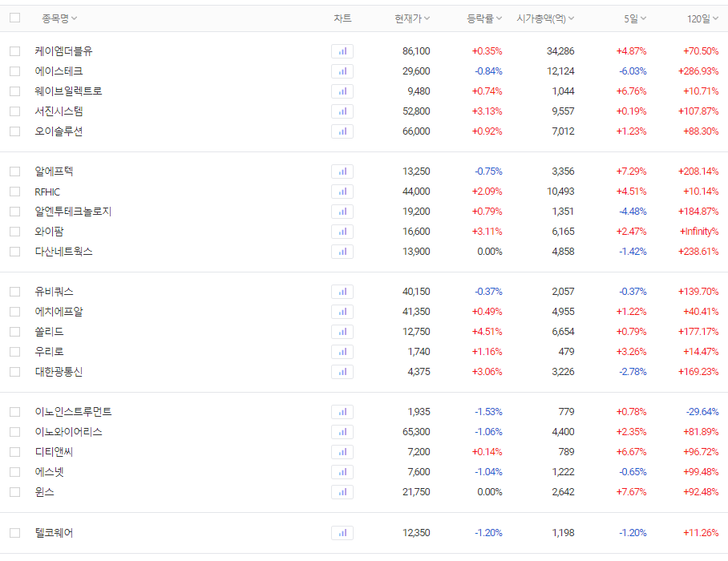This screenshot has width=728, height=561.
Task: Open chart icon for 에스넷
Action: (342, 472)
